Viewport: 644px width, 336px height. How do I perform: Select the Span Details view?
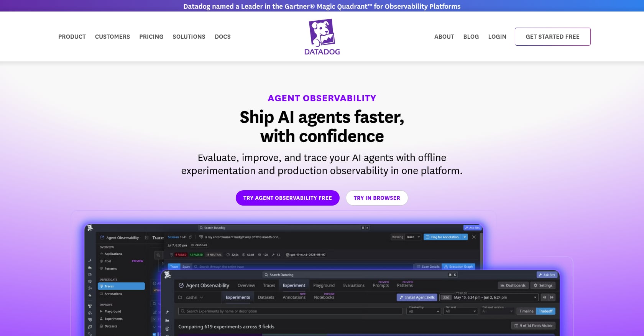[x=428, y=267]
